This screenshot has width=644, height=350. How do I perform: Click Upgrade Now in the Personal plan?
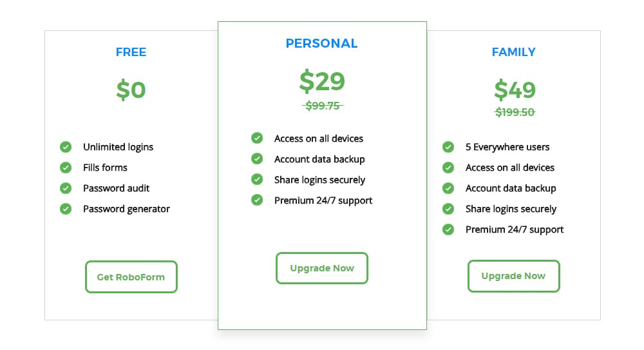322,268
